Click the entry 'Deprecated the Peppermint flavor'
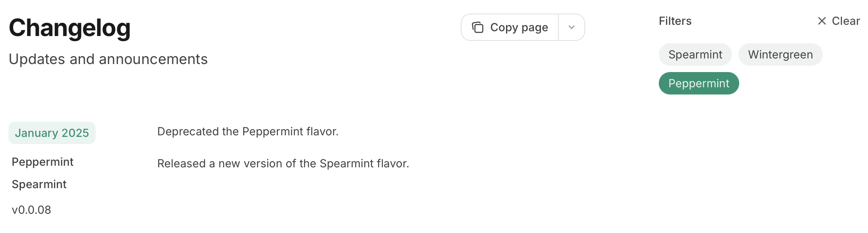Screen dimensions: 868x233 click(x=248, y=131)
